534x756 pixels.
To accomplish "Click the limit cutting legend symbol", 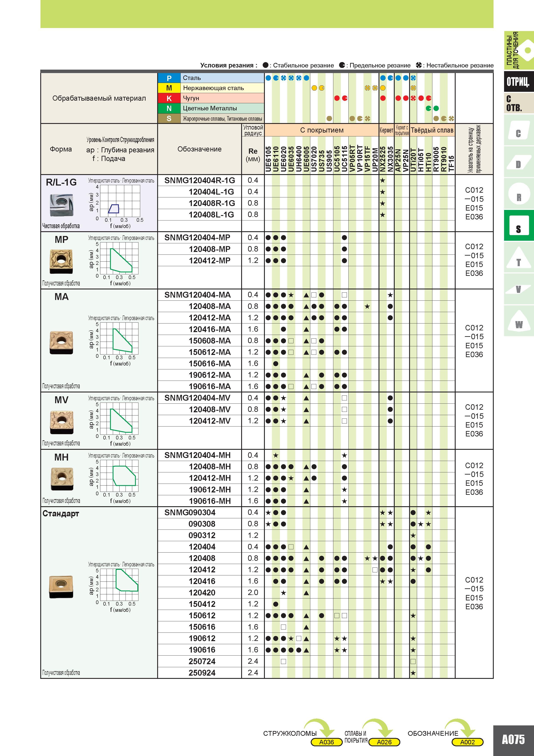I will click(342, 65).
